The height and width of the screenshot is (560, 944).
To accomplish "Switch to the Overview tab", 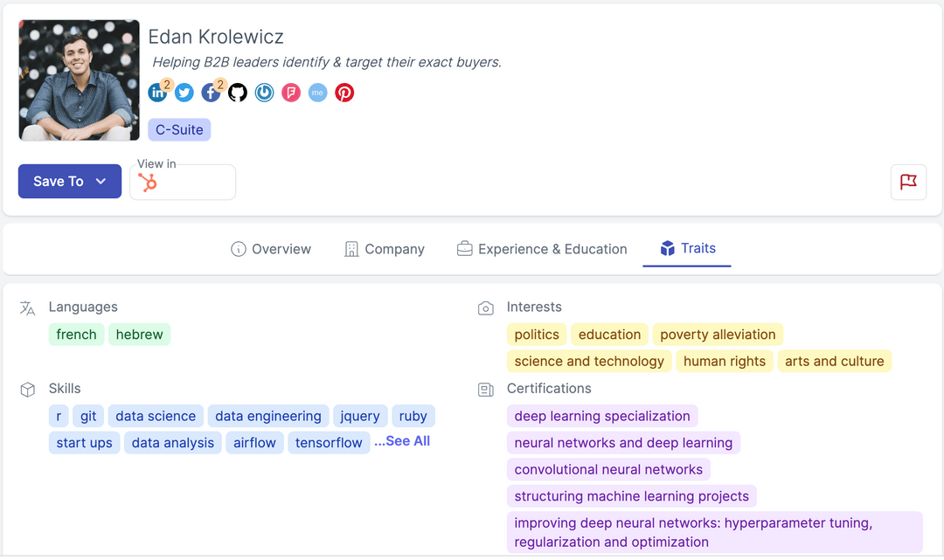I will [271, 249].
